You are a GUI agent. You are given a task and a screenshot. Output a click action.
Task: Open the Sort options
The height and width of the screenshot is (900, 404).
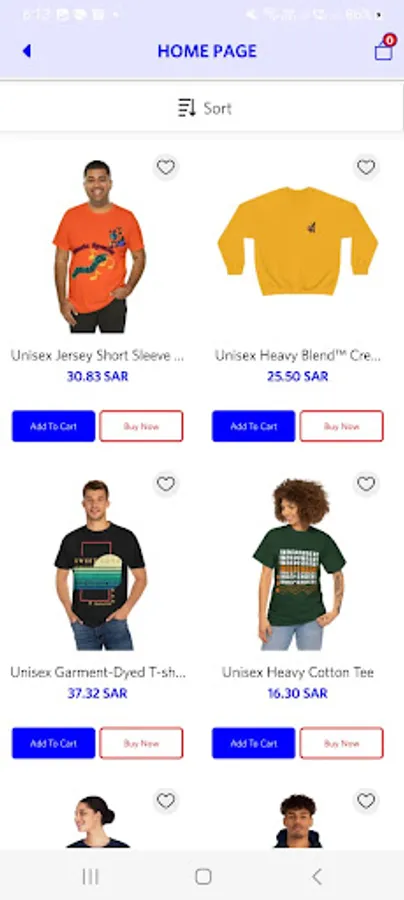tap(204, 108)
